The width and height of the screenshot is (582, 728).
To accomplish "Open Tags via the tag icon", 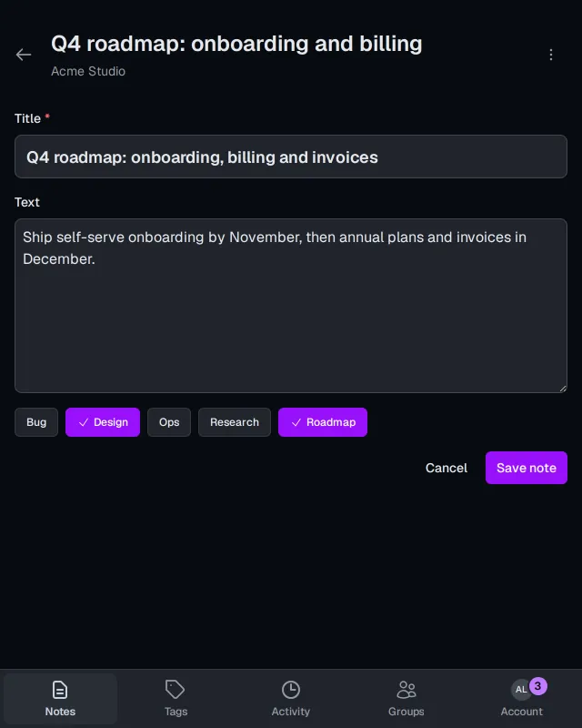I will pos(175,690).
